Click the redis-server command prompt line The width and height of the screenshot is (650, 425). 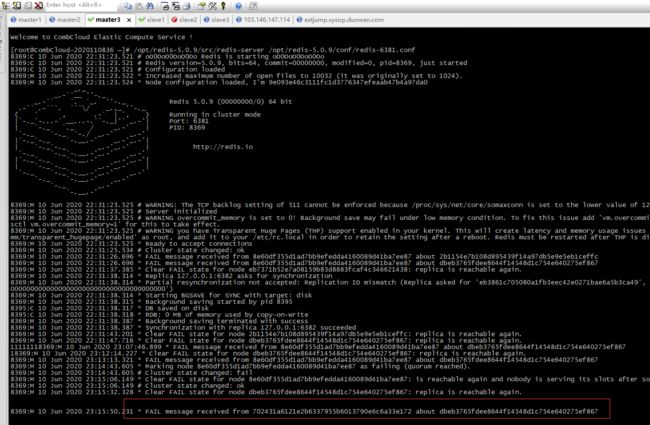(212, 50)
